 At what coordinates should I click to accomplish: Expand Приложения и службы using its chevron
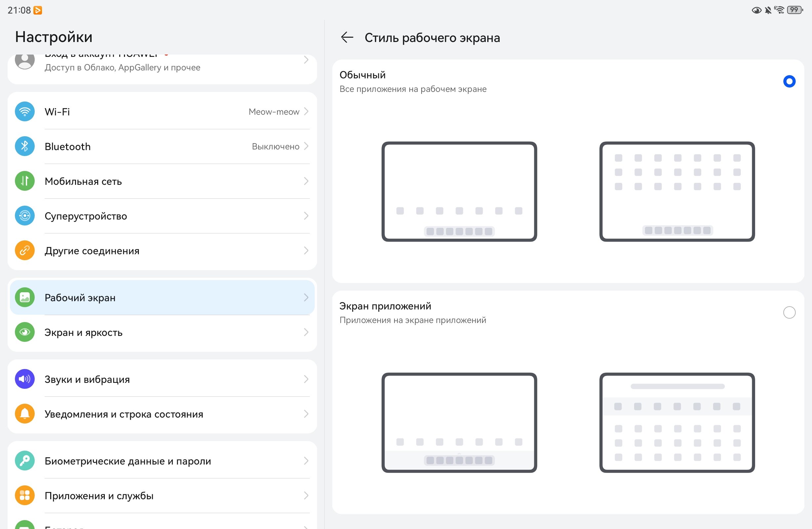click(x=306, y=496)
